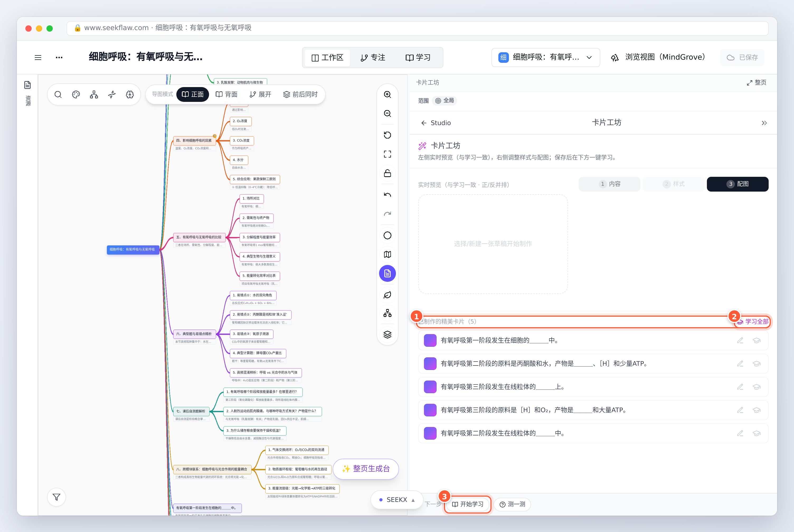Click the layers stack icon in vertical toolbar
This screenshot has height=532, width=794.
pyautogui.click(x=387, y=335)
